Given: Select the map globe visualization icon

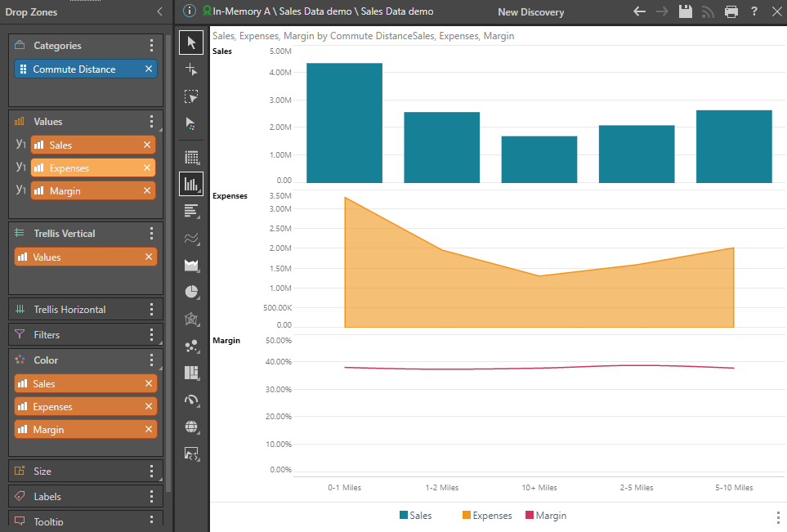Looking at the screenshot, I should pos(191,427).
